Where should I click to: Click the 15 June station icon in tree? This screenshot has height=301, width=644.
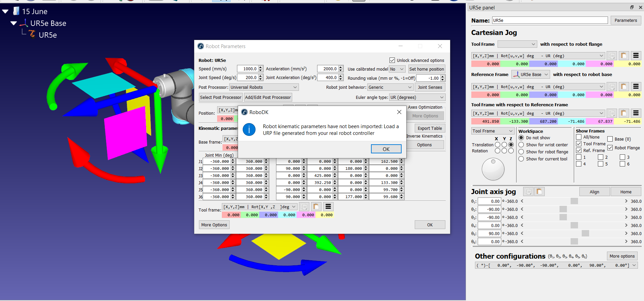[16, 11]
